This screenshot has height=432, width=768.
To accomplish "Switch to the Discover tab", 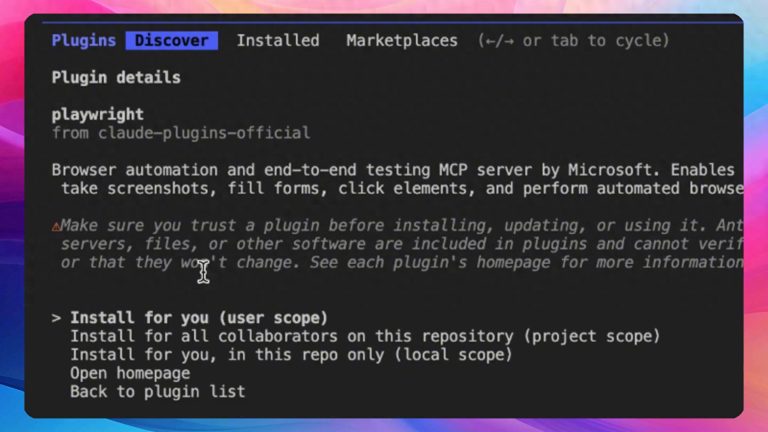I will [x=172, y=41].
